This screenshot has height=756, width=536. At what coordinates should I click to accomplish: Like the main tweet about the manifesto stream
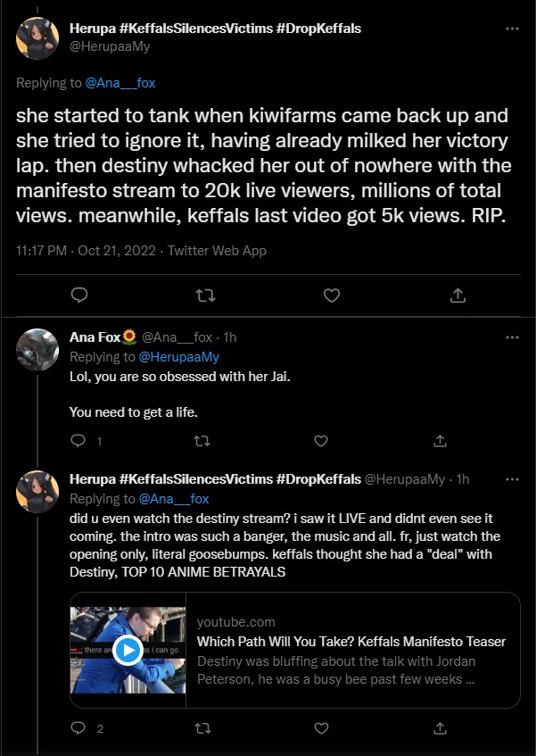331,295
